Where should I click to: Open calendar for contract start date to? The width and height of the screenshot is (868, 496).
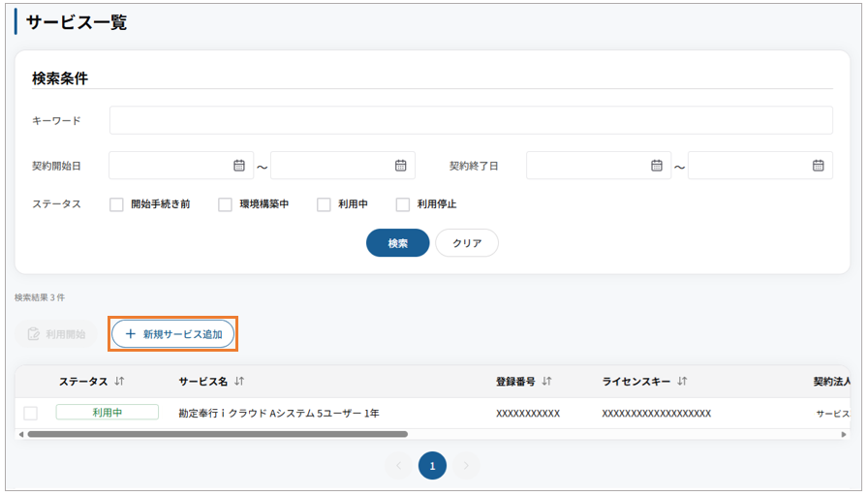coord(401,166)
